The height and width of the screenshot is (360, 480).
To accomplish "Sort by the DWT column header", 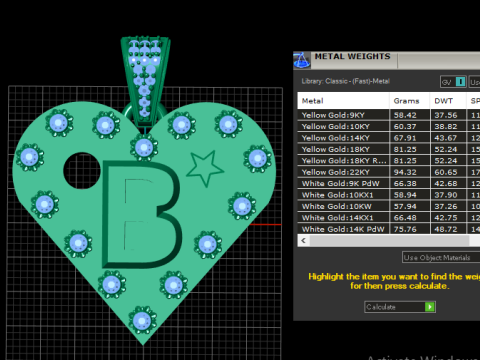I will 443,101.
